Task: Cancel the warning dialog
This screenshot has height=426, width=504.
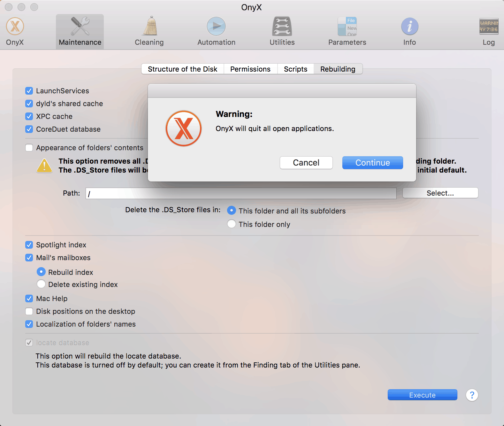Action: [x=306, y=163]
